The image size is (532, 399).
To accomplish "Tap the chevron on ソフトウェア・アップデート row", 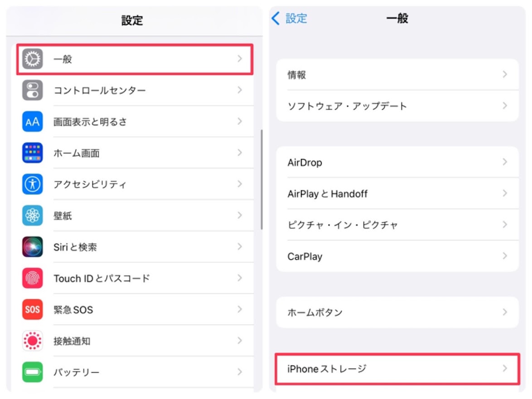I will 505,106.
